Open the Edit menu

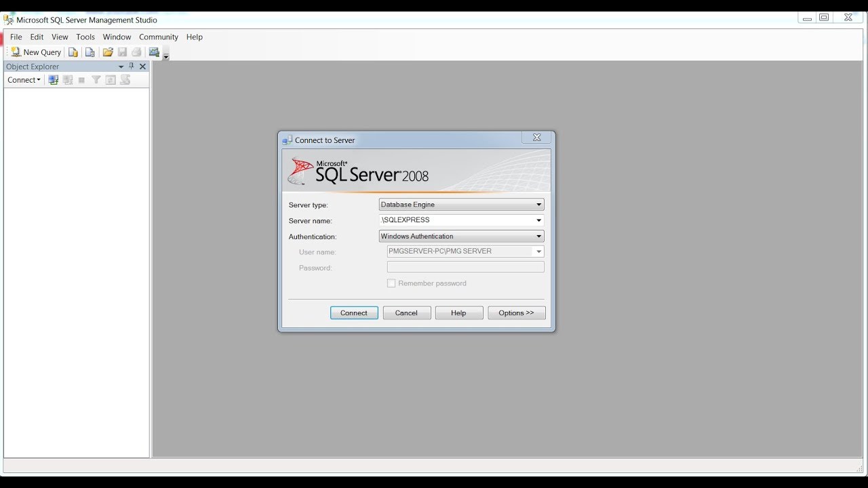pyautogui.click(x=37, y=37)
